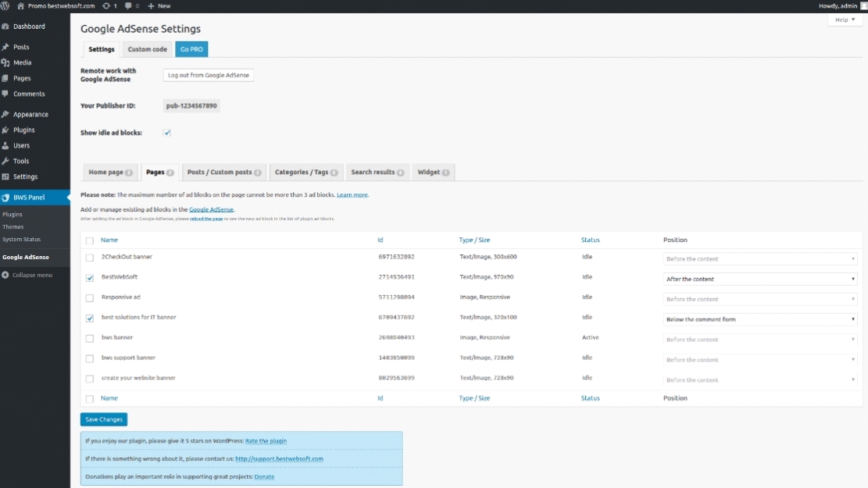Screen dimensions: 868x488
Task: Sort by Name column header
Action: pyautogui.click(x=109, y=240)
